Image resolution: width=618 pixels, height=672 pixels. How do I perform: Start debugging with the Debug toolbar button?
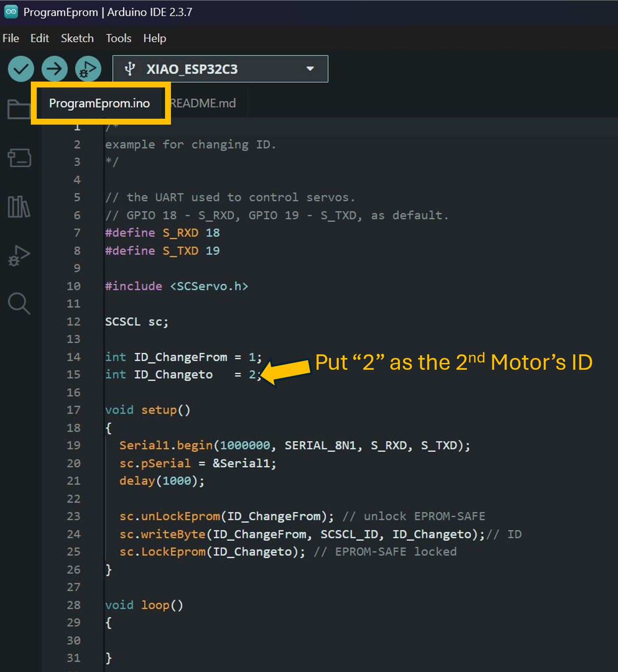(x=88, y=69)
